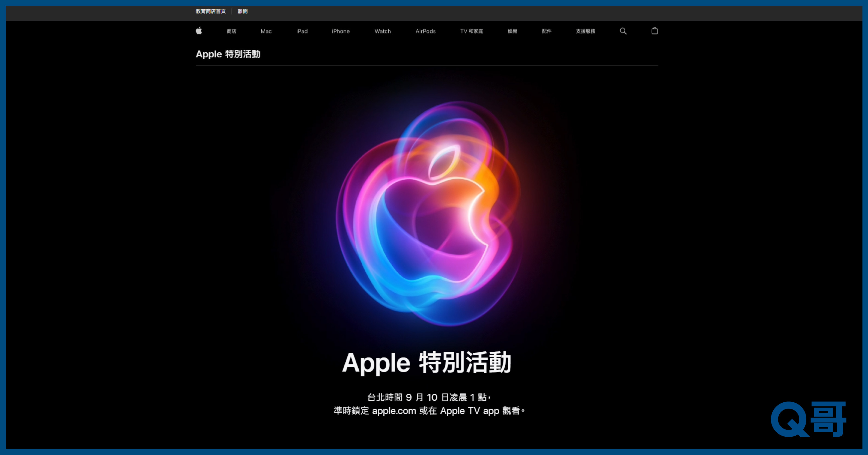Open the 娛樂 navigation item
This screenshot has height=455, width=868.
(x=512, y=31)
